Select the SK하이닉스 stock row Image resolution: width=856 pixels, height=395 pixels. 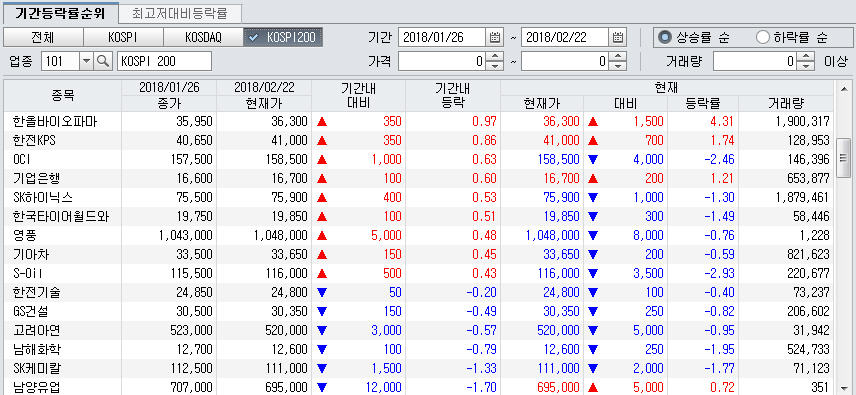click(419, 197)
